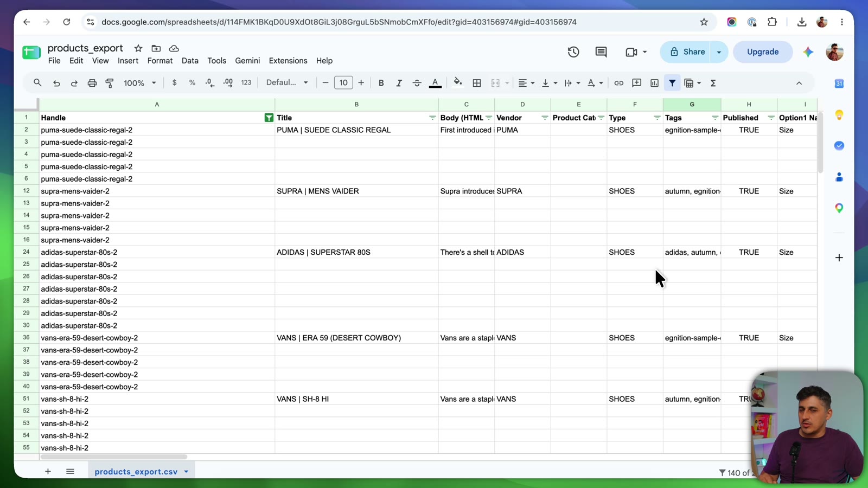
Task: Activate the paint format tool
Action: [x=110, y=83]
